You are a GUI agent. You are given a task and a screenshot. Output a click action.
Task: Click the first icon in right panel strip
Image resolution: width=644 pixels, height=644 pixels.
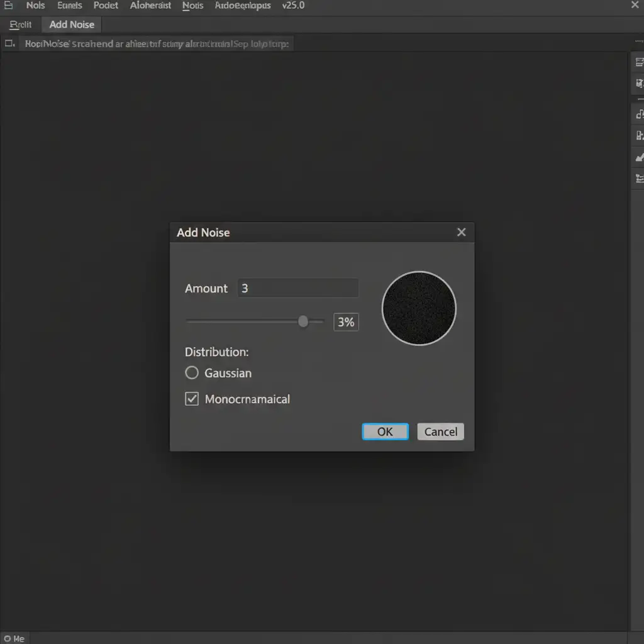pos(639,62)
